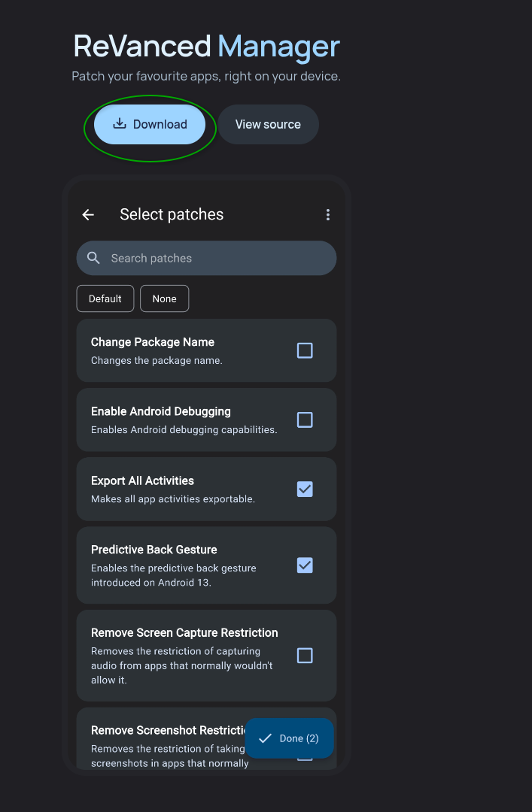Viewport: 532px width, 812px height.
Task: Click the checkmark icon on Done
Action: pyautogui.click(x=265, y=738)
